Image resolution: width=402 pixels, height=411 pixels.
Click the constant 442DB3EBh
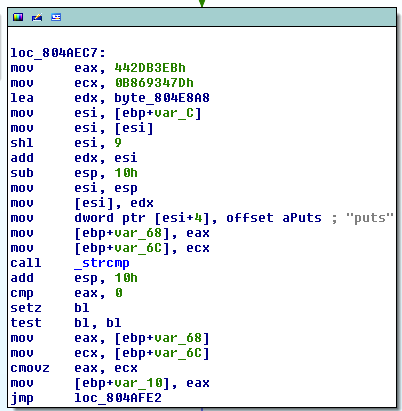(x=150, y=68)
